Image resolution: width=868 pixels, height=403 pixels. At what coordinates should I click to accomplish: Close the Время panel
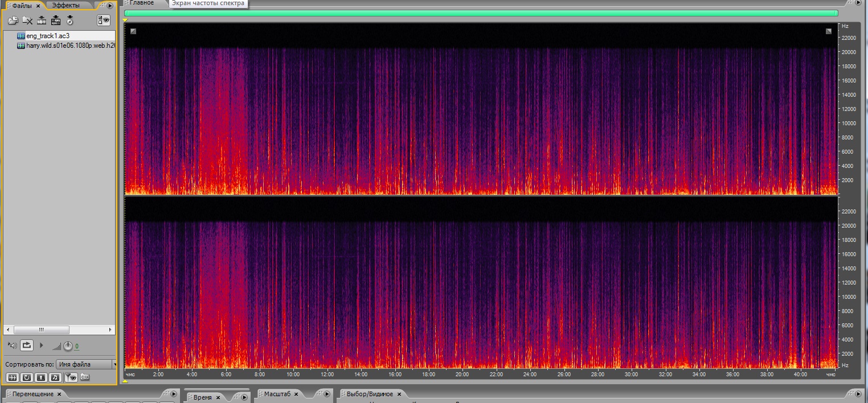(218, 398)
